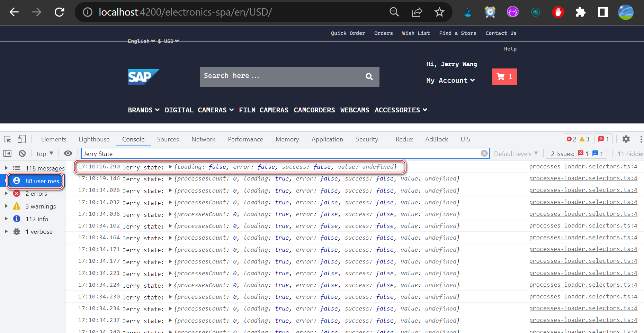This screenshot has height=333, width=644.
Task: Create a live expression with eye icon
Action: click(x=68, y=154)
